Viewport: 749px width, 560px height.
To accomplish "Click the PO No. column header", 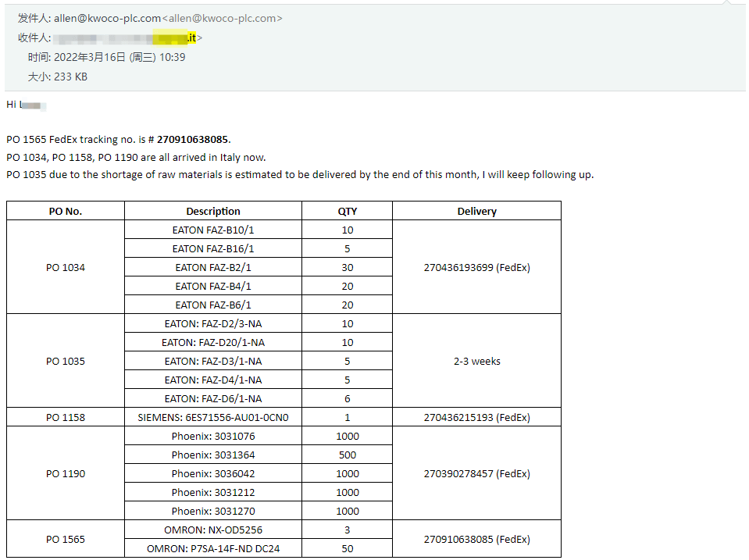I will [x=66, y=211].
